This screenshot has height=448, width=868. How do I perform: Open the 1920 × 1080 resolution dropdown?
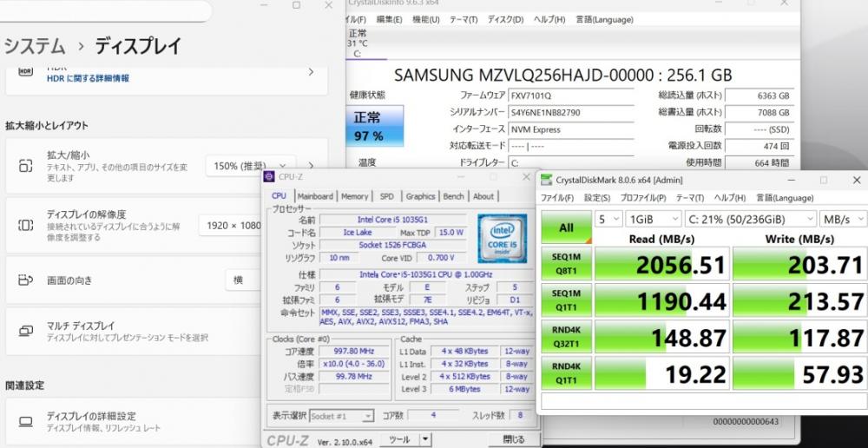(230, 226)
